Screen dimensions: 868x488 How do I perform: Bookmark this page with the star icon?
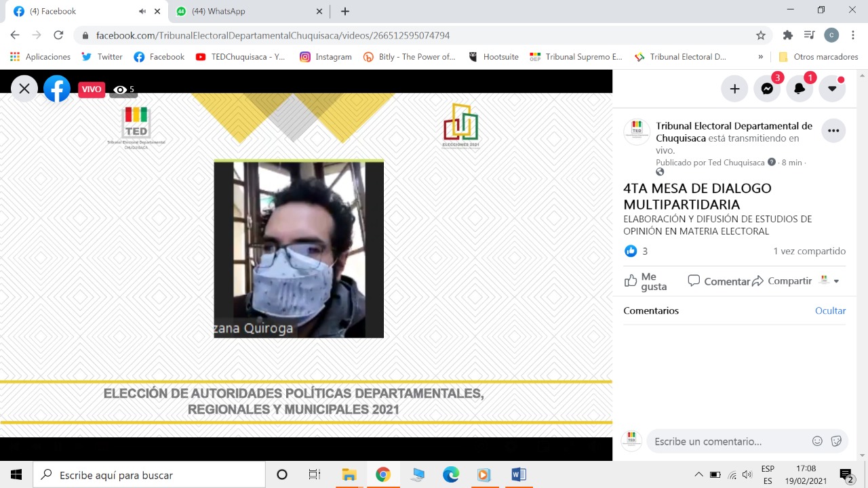pos(761,35)
